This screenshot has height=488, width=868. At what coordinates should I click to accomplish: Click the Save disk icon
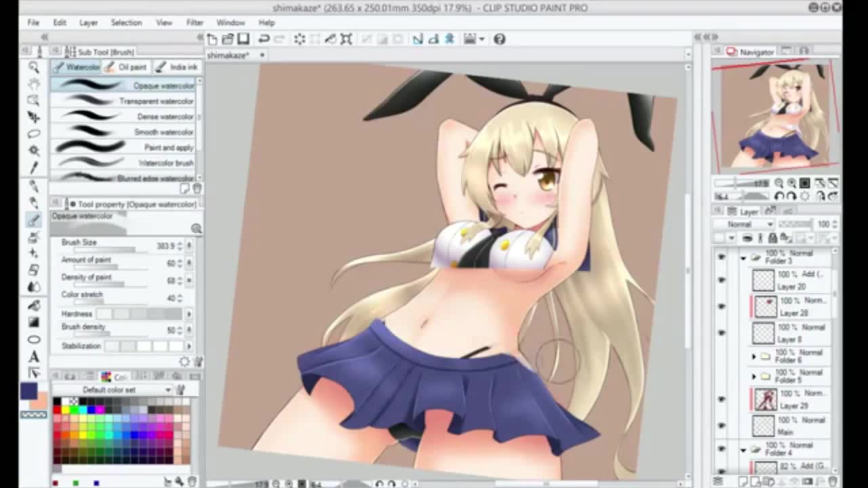click(243, 39)
